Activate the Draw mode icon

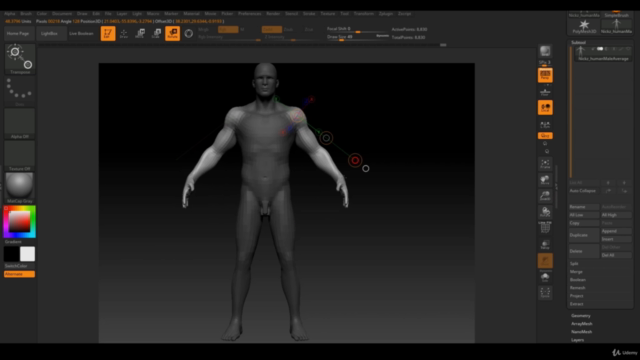[x=124, y=33]
